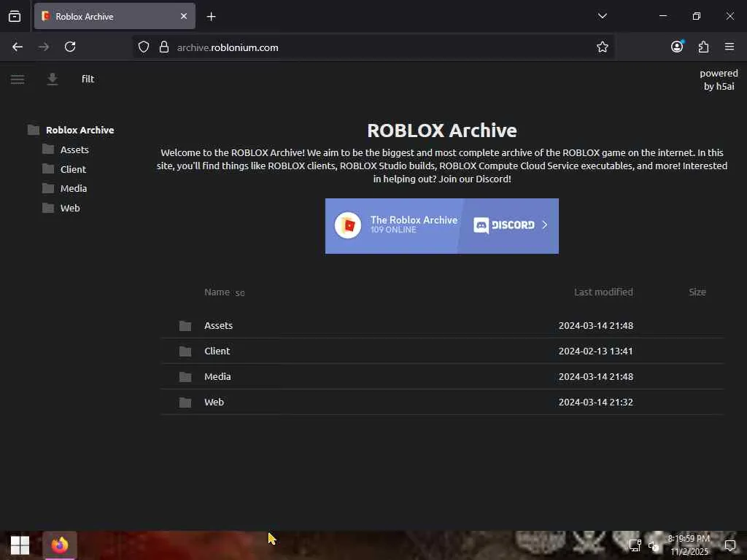Open tracking protection shield panel

(144, 47)
